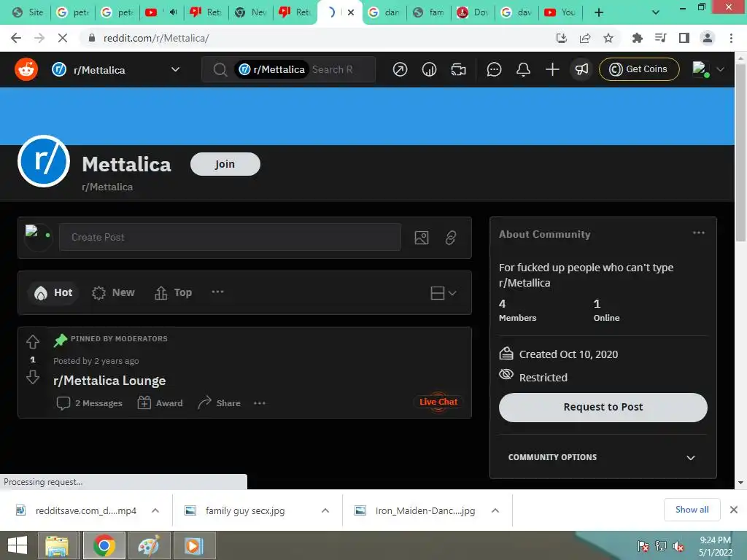747x560 pixels.
Task: Open the advertise megaphone icon
Action: [x=581, y=69]
